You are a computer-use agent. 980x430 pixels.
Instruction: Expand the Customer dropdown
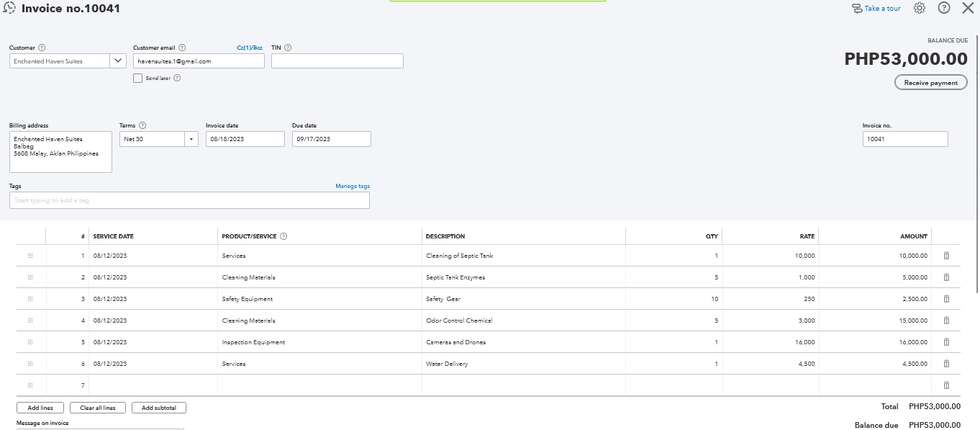coord(119,61)
